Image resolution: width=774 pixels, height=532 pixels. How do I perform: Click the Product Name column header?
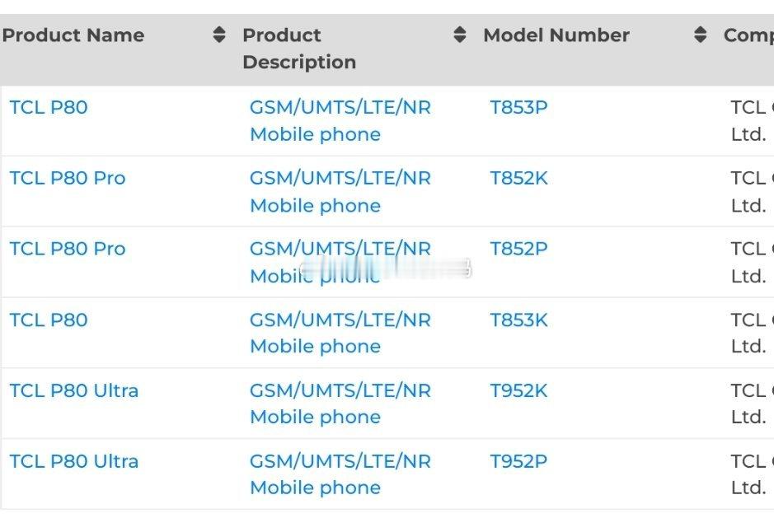click(x=73, y=35)
